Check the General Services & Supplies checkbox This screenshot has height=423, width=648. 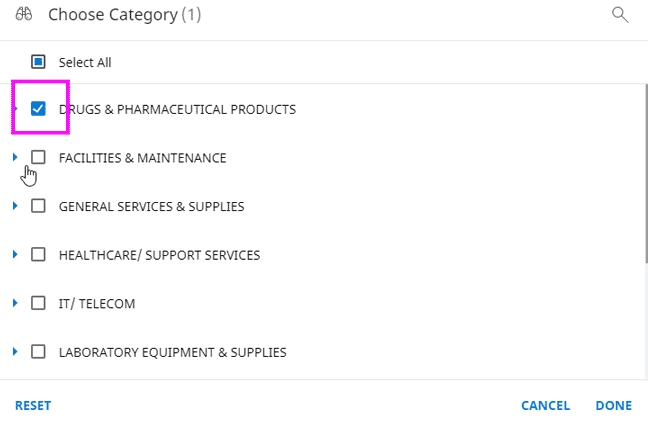point(39,206)
